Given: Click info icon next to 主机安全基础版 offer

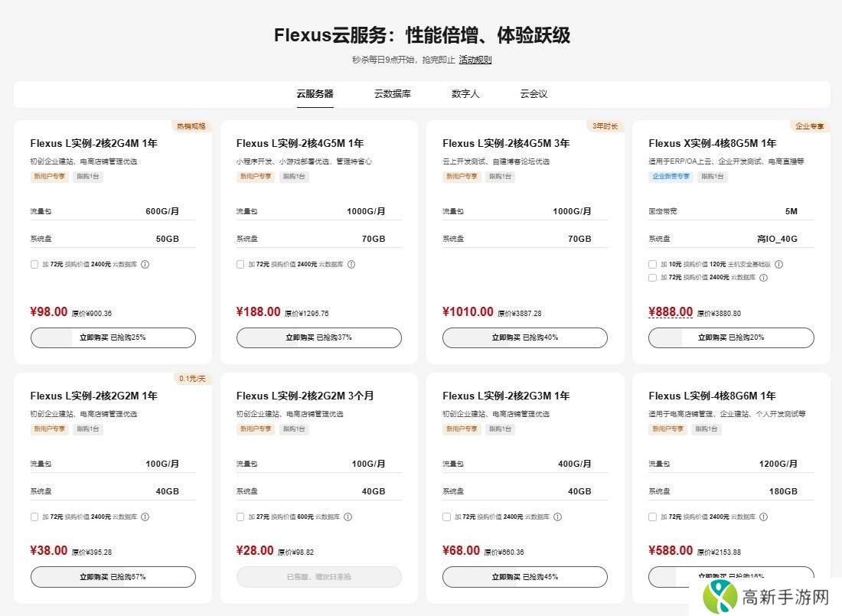Looking at the screenshot, I should pyautogui.click(x=778, y=265).
